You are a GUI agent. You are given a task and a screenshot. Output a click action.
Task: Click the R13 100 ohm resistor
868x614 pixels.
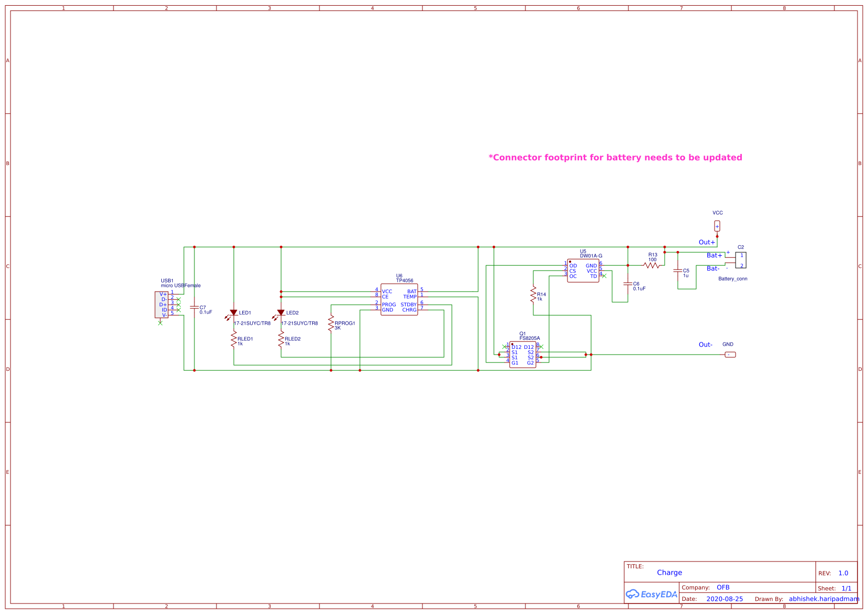point(652,266)
